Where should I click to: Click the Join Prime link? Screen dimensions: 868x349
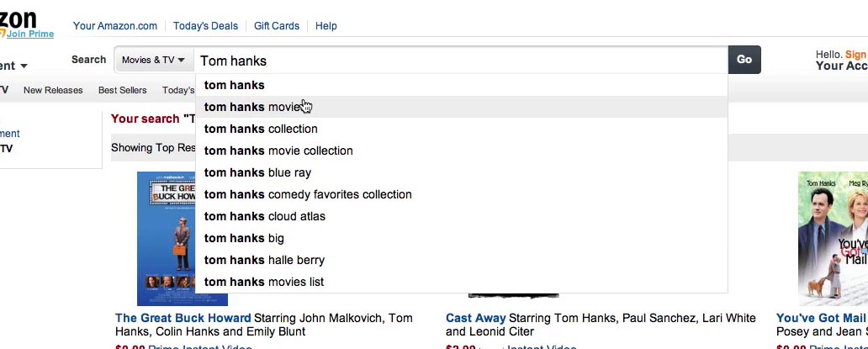click(29, 34)
